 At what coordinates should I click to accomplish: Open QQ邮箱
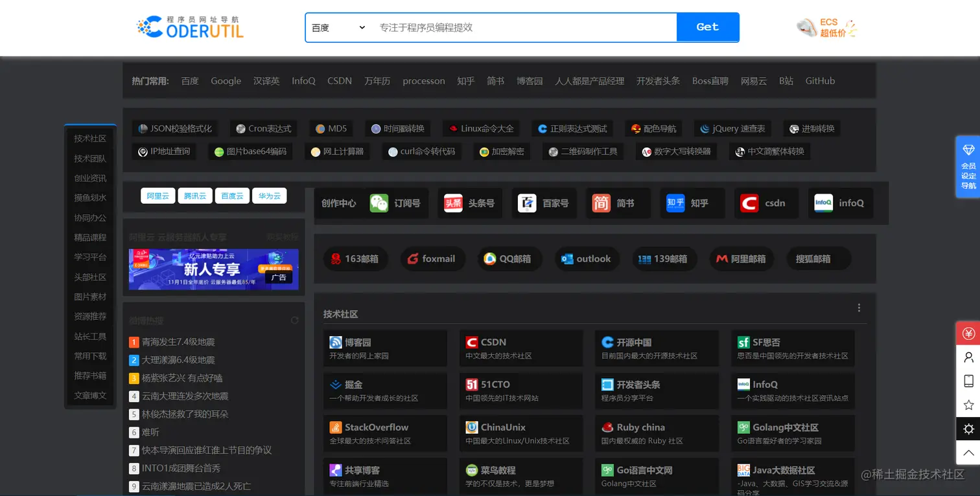509,259
